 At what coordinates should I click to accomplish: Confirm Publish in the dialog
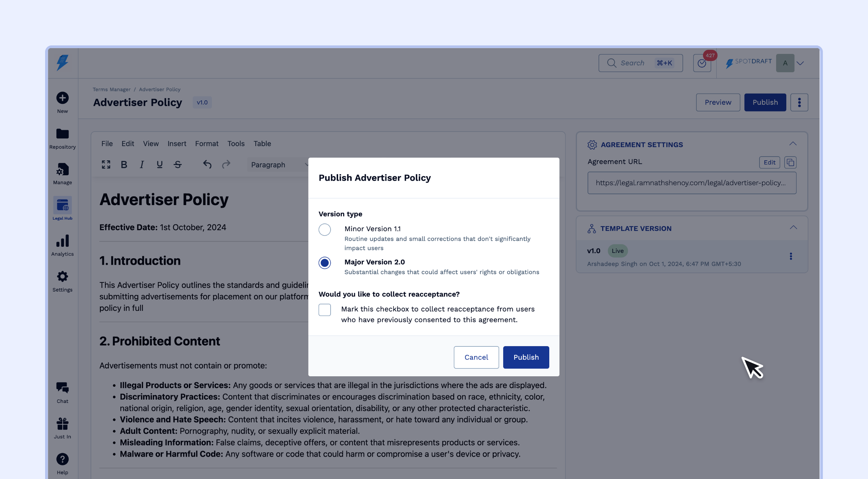pos(526,357)
